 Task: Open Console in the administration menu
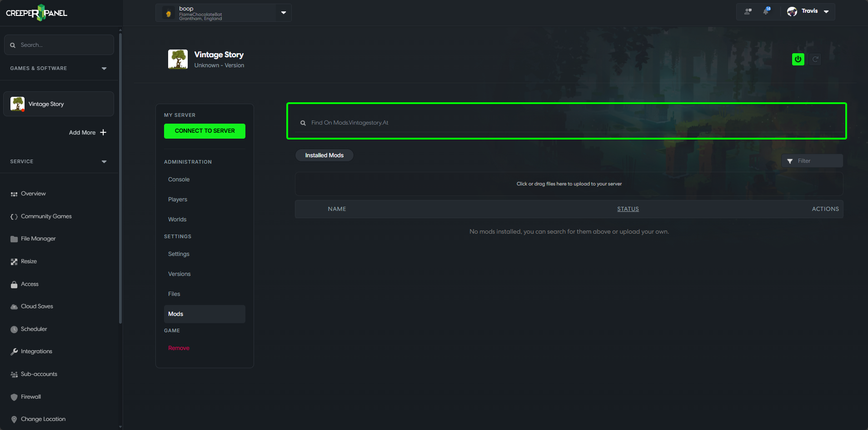179,180
